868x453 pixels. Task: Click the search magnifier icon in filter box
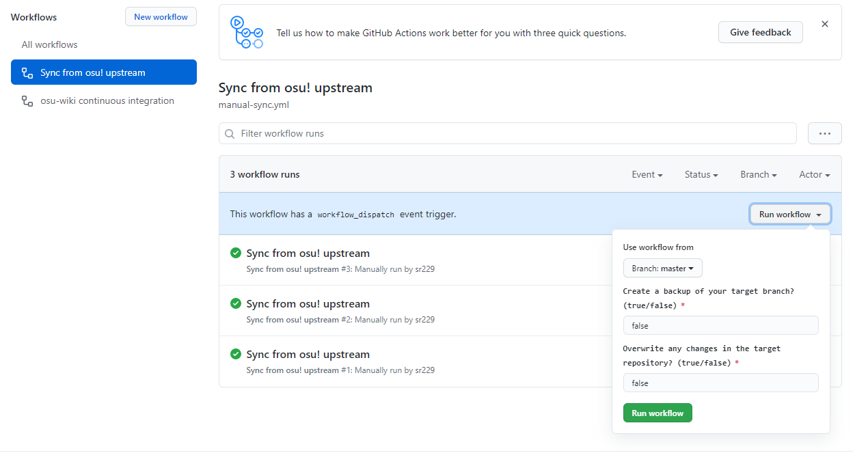(230, 133)
